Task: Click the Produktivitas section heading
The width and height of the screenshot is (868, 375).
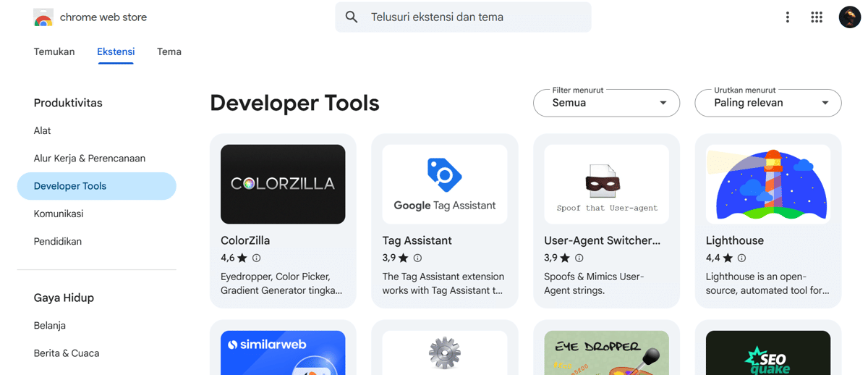Action: (x=68, y=103)
